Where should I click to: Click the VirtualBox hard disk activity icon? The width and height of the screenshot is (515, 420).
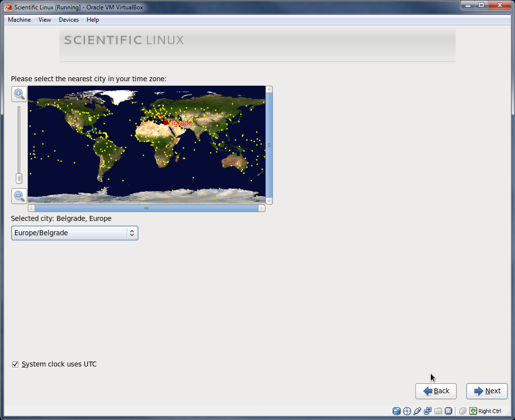[x=397, y=411]
